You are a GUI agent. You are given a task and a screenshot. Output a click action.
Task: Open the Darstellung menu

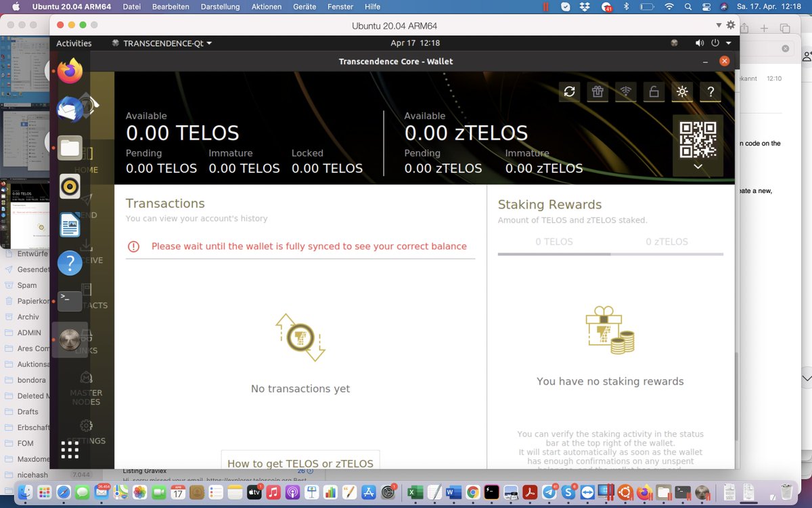pos(221,7)
